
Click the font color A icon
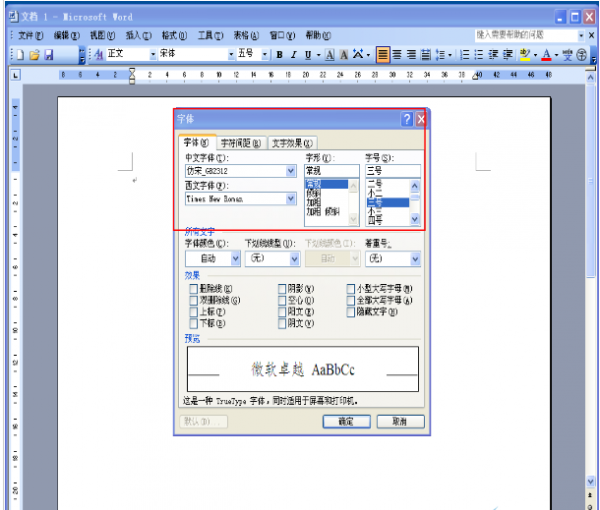pyautogui.click(x=546, y=54)
